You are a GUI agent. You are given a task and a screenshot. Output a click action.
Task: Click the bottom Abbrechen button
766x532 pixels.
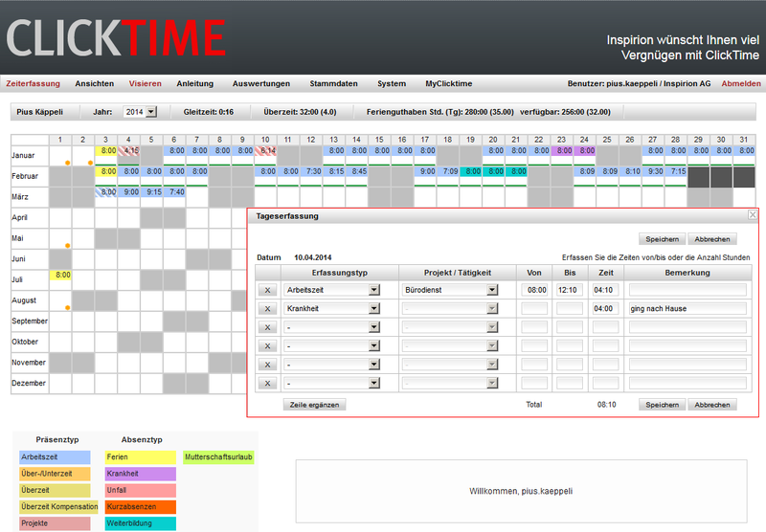point(712,405)
